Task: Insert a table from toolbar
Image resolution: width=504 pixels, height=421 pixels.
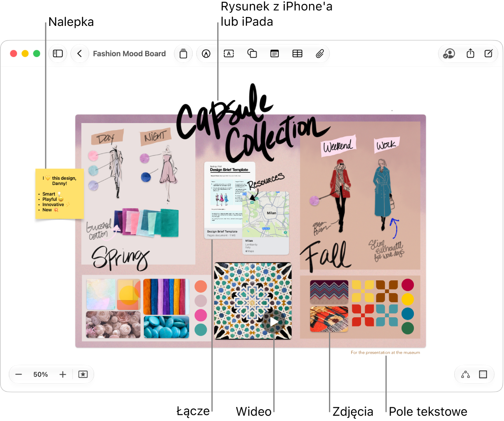Action: 297,54
